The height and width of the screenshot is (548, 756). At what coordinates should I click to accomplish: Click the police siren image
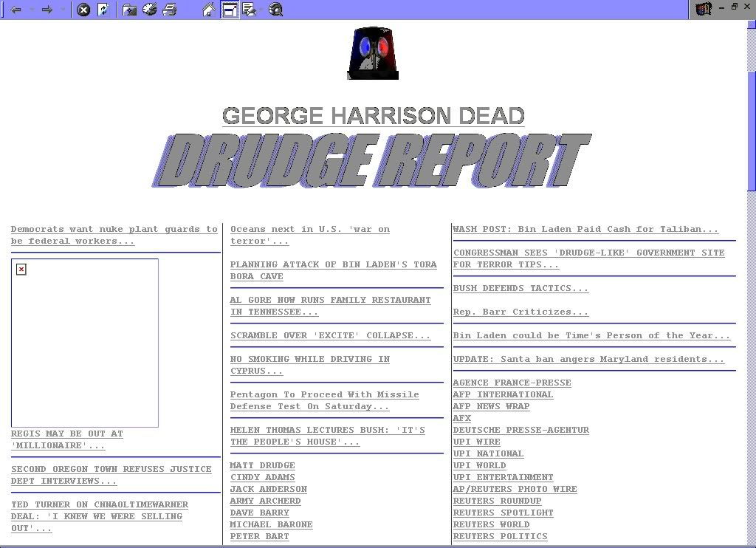373,53
